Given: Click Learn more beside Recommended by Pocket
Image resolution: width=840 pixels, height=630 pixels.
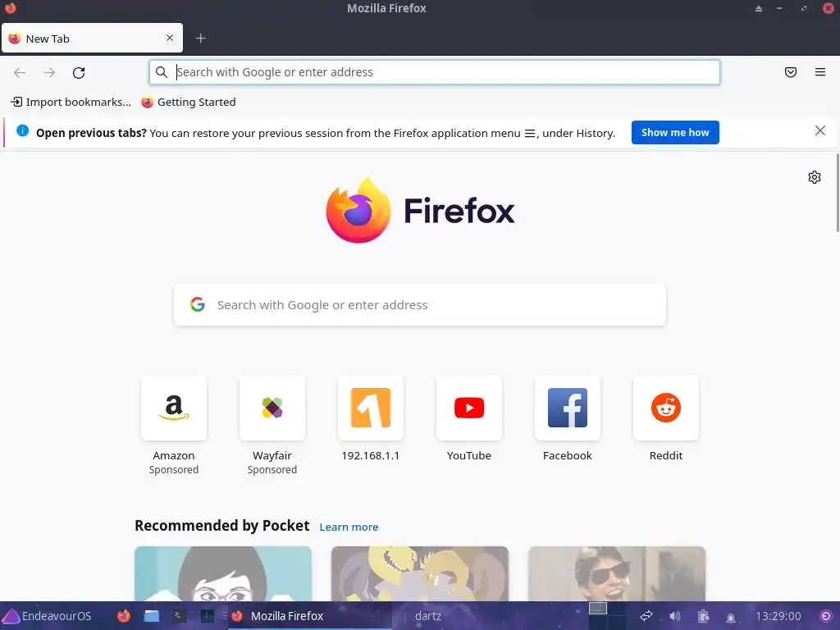Looking at the screenshot, I should (x=349, y=527).
